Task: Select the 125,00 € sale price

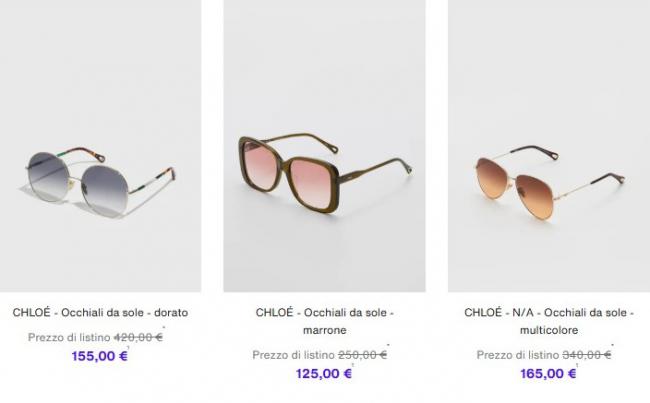Action: coord(324,374)
